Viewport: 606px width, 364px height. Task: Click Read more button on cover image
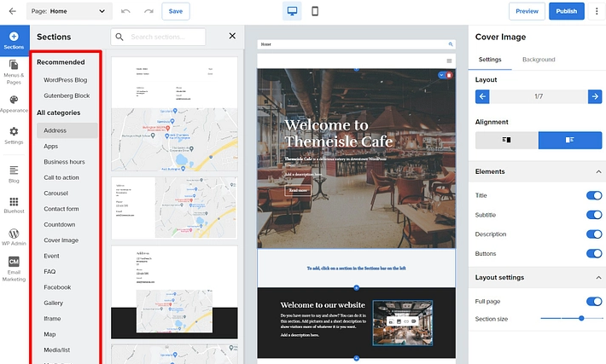tap(298, 190)
